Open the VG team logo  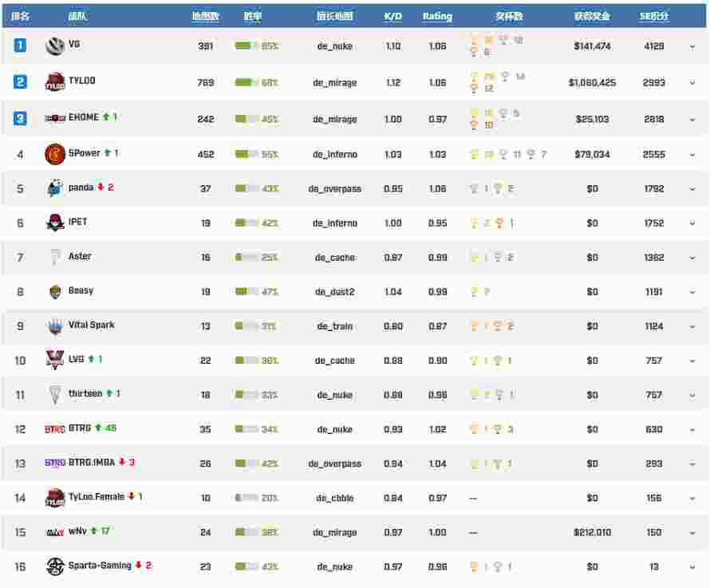55,45
